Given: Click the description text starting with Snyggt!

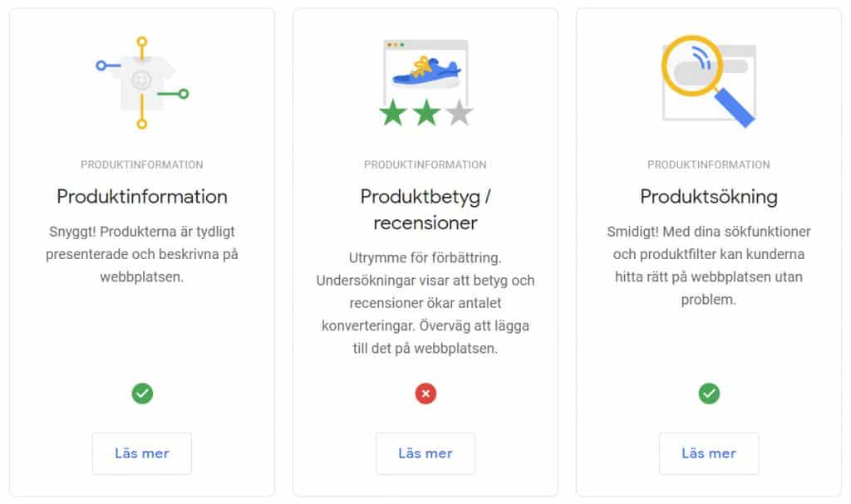Looking at the screenshot, I should 141,254.
